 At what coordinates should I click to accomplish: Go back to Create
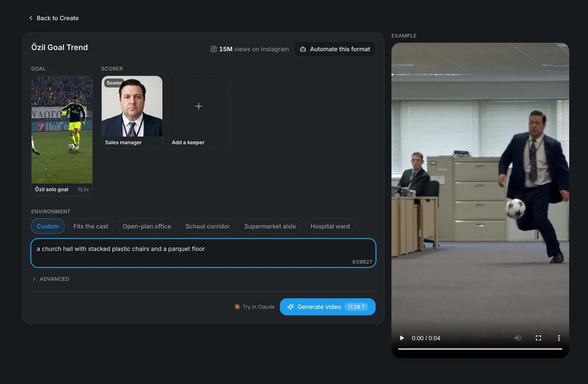coord(54,18)
